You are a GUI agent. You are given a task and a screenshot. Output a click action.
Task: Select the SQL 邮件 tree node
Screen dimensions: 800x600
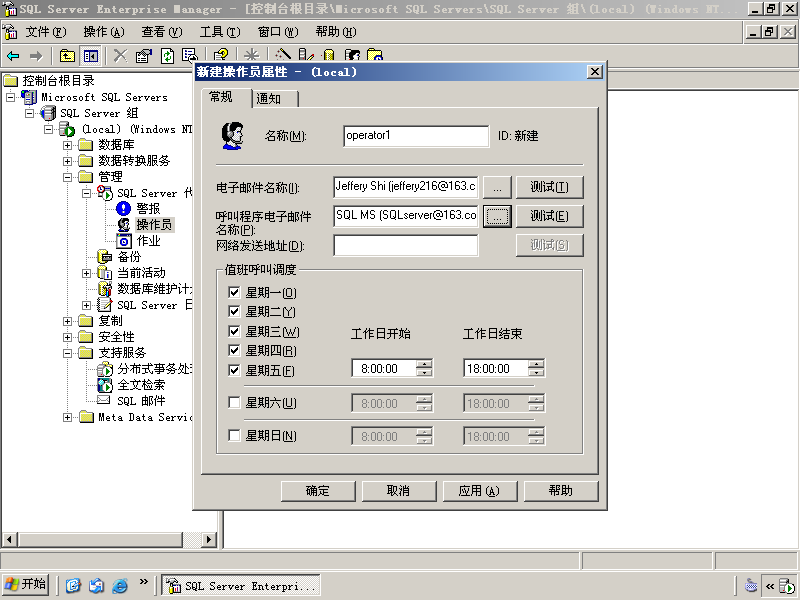[141, 401]
